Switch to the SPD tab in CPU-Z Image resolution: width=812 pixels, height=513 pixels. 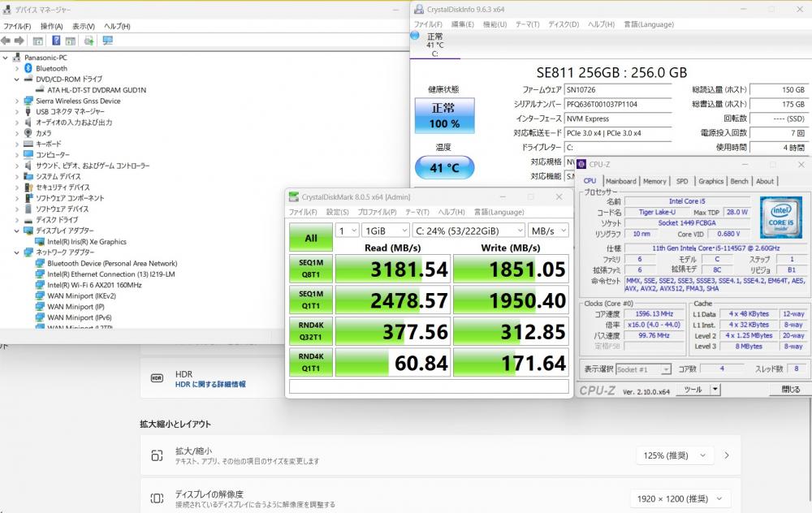(x=682, y=181)
